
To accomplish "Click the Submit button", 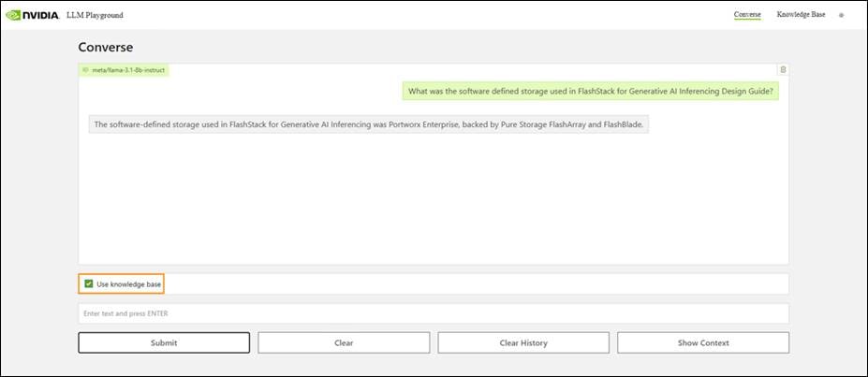I will [x=164, y=342].
